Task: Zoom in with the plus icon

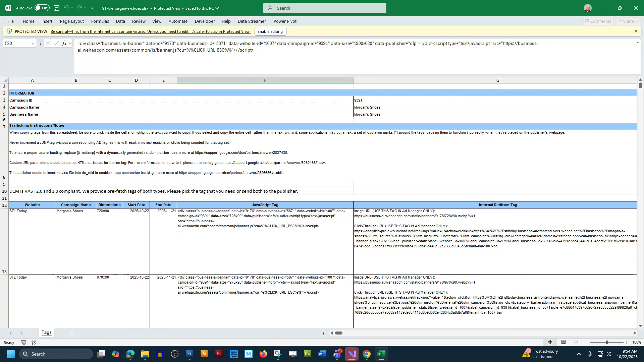Action: [626, 342]
